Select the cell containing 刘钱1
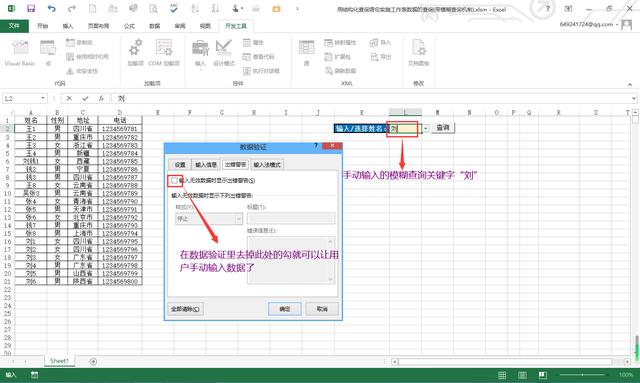This screenshot has height=383, width=640. [x=31, y=161]
